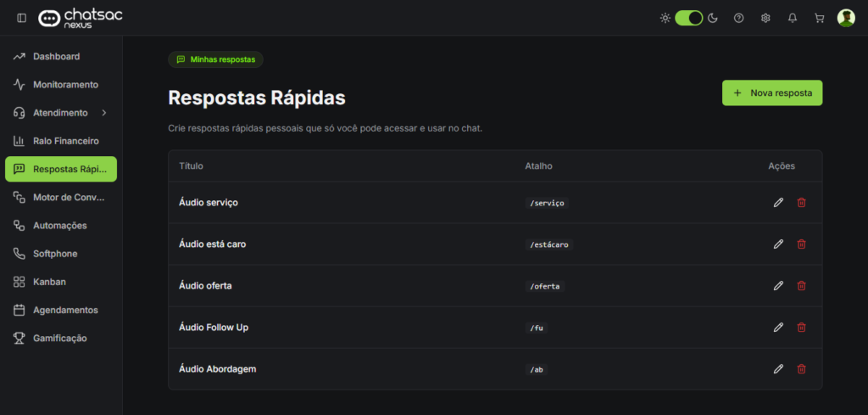This screenshot has width=868, height=415.
Task: Click the /oferta shortcut tag
Action: [x=545, y=286]
